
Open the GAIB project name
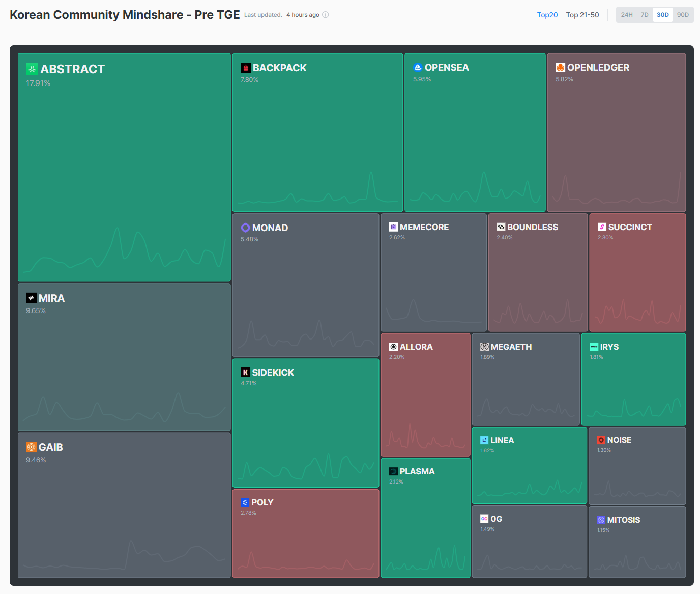[51, 447]
